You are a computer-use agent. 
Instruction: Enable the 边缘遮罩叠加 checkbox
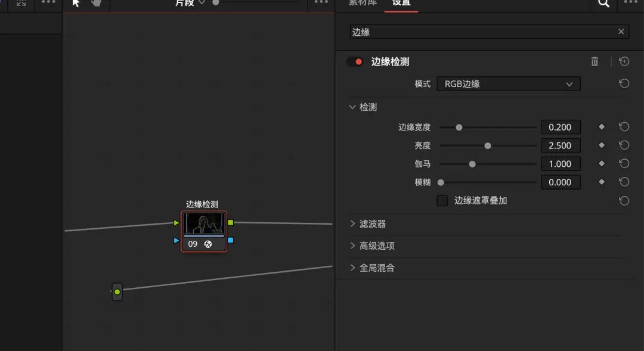442,201
